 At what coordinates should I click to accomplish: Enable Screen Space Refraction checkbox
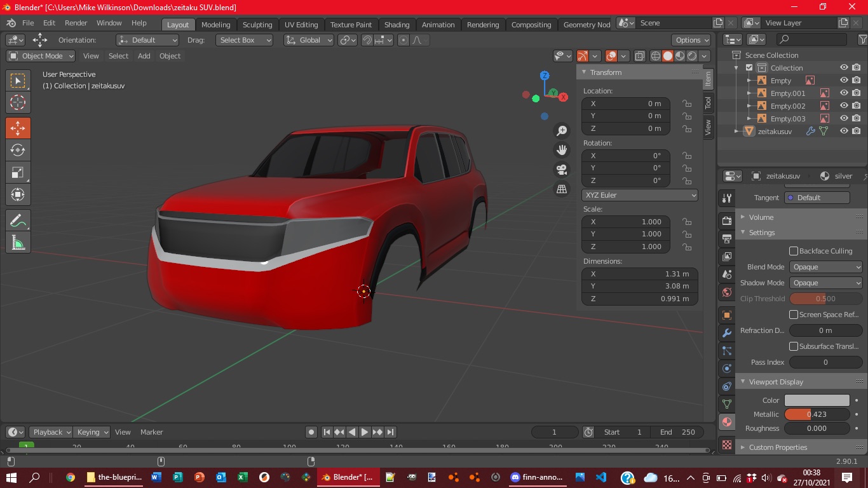tap(794, 315)
